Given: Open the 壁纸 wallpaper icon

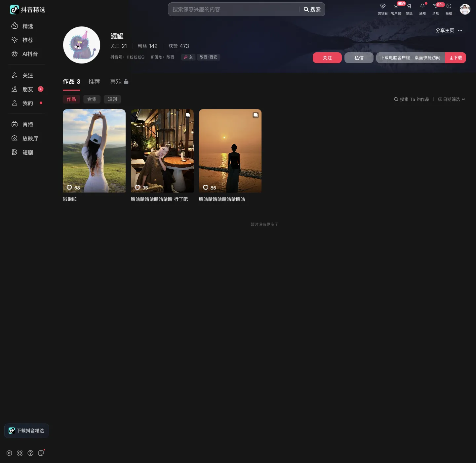Looking at the screenshot, I should [x=409, y=6].
